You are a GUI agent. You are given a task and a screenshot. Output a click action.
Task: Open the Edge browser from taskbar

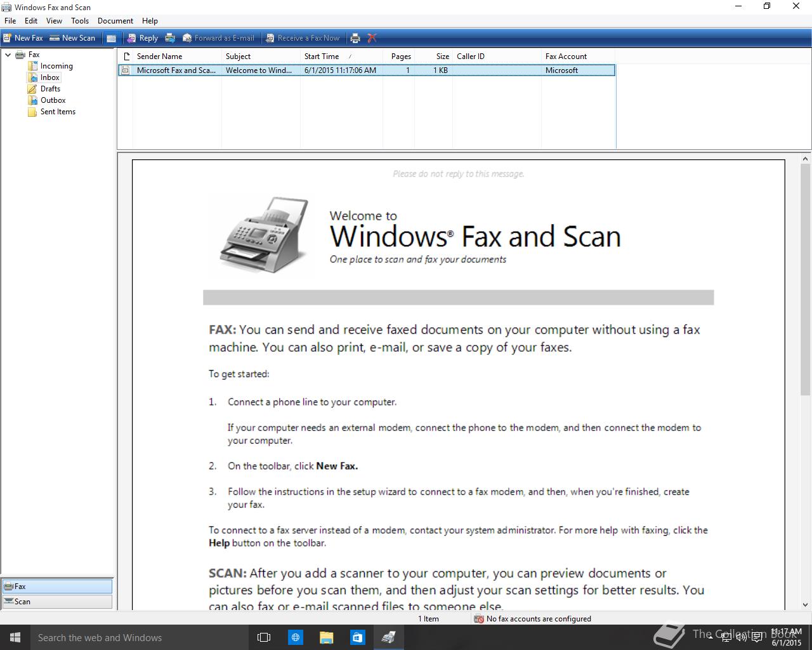click(x=295, y=637)
